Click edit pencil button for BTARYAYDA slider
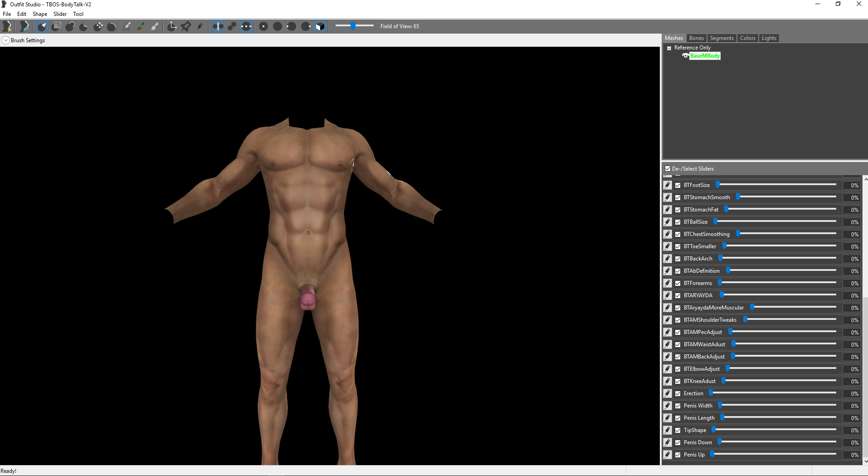Image resolution: width=868 pixels, height=476 pixels. [668, 295]
